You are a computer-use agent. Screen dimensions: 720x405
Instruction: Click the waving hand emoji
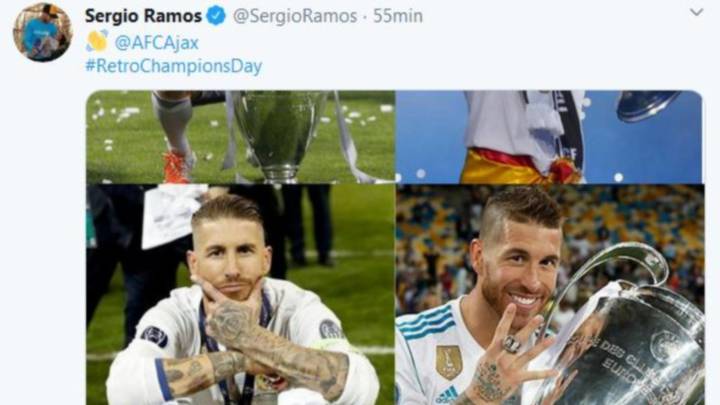click(x=97, y=41)
